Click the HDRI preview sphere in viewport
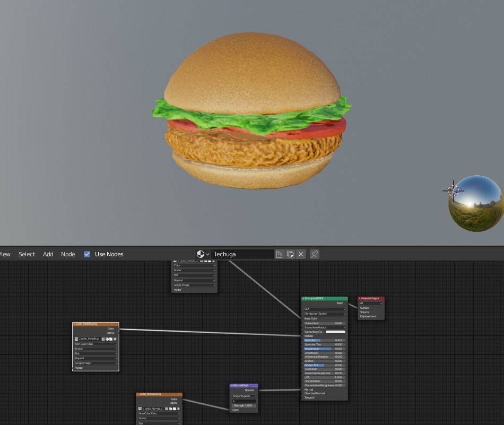504x425 pixels. [476, 203]
